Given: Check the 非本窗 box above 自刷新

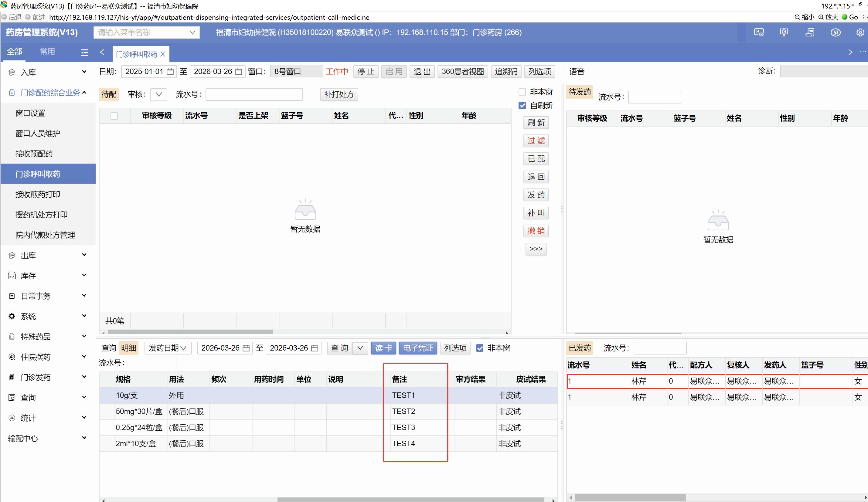Looking at the screenshot, I should pyautogui.click(x=522, y=92).
